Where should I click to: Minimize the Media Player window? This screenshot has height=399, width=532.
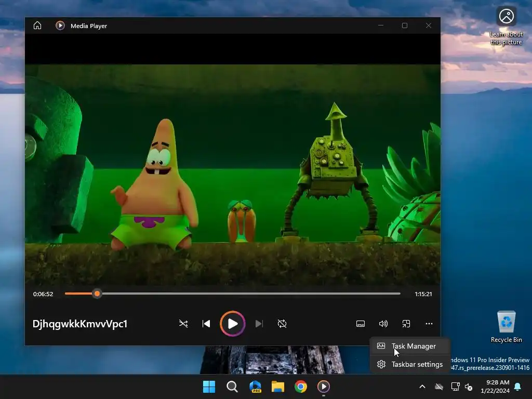pyautogui.click(x=381, y=25)
